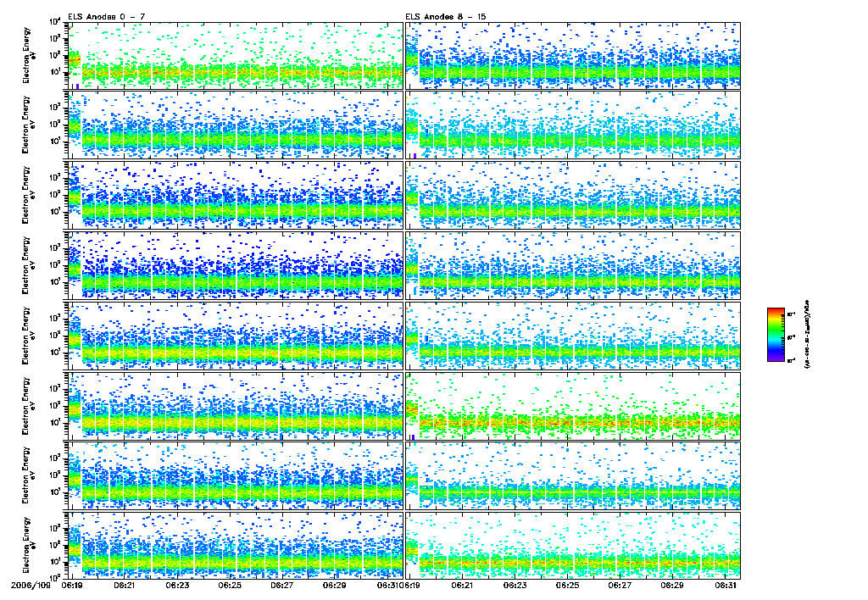
Task: Click the 10^0 energy tick label of the bottom panel
Action: click(54, 577)
